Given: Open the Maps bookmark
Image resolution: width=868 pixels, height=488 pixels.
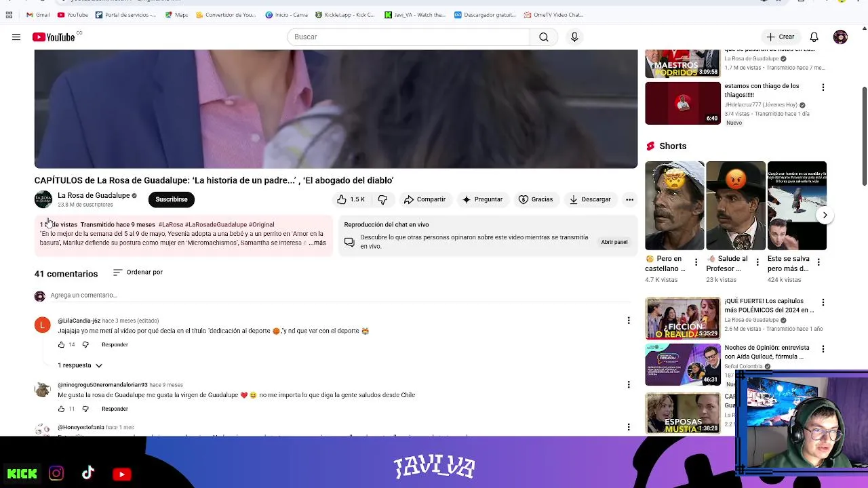Looking at the screenshot, I should (x=177, y=15).
